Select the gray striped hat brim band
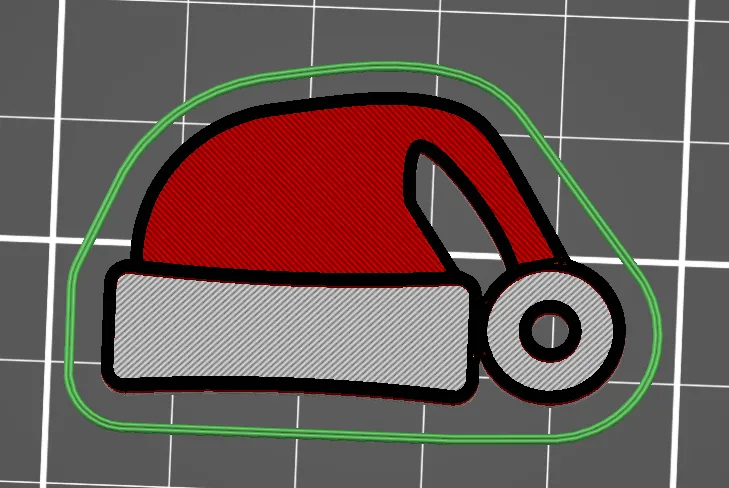The height and width of the screenshot is (488, 729). (x=290, y=332)
